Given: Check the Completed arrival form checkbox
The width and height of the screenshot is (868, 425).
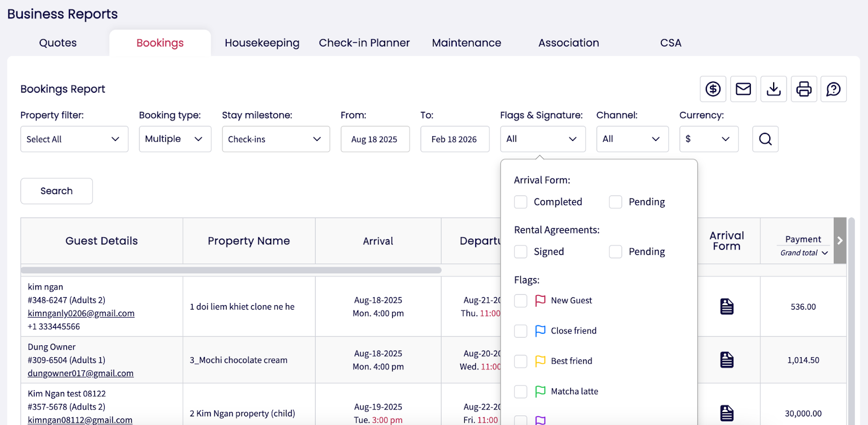Looking at the screenshot, I should coord(521,202).
